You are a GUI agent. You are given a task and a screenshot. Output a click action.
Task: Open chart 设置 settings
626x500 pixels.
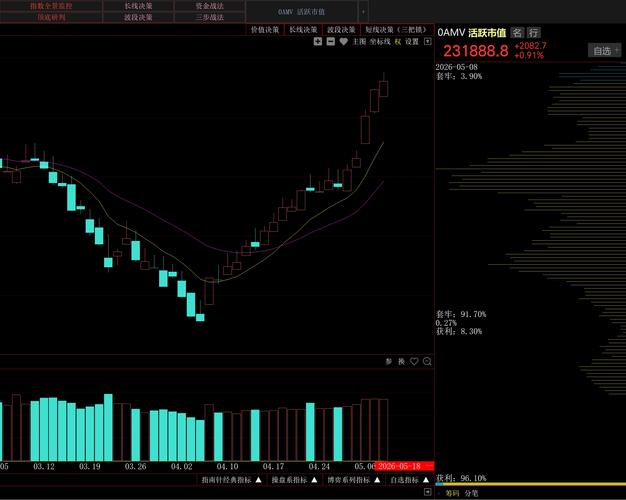coord(412,42)
